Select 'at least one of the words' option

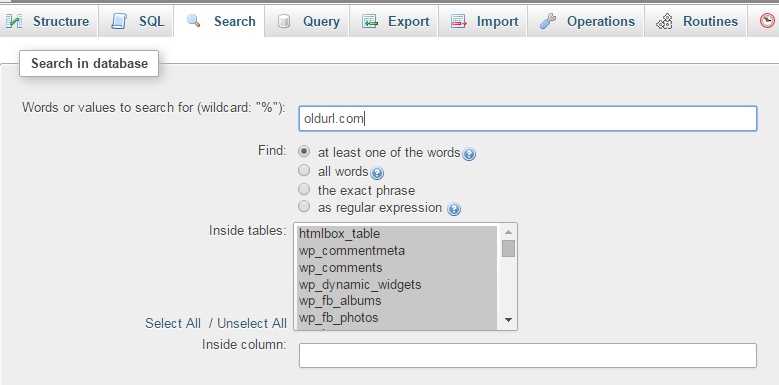(304, 151)
